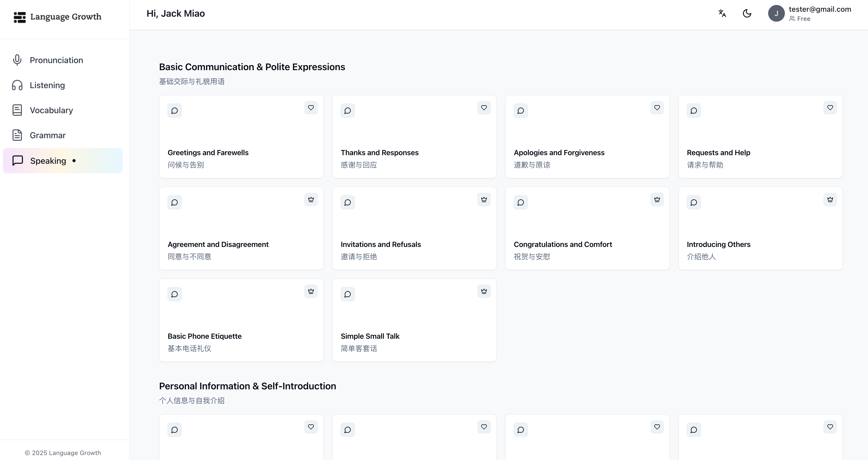Screen dimensions: 868x460
Task: Click premium crown on Invitations and Refusals
Action: click(x=484, y=199)
